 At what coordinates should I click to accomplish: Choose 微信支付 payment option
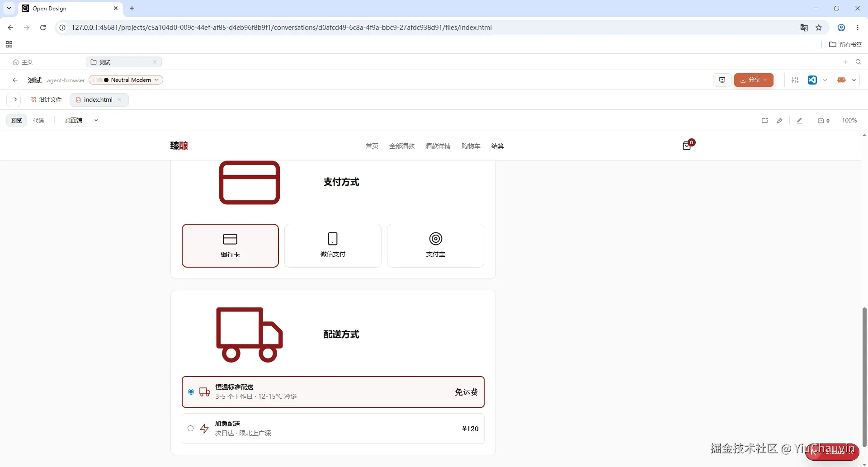[x=333, y=245]
